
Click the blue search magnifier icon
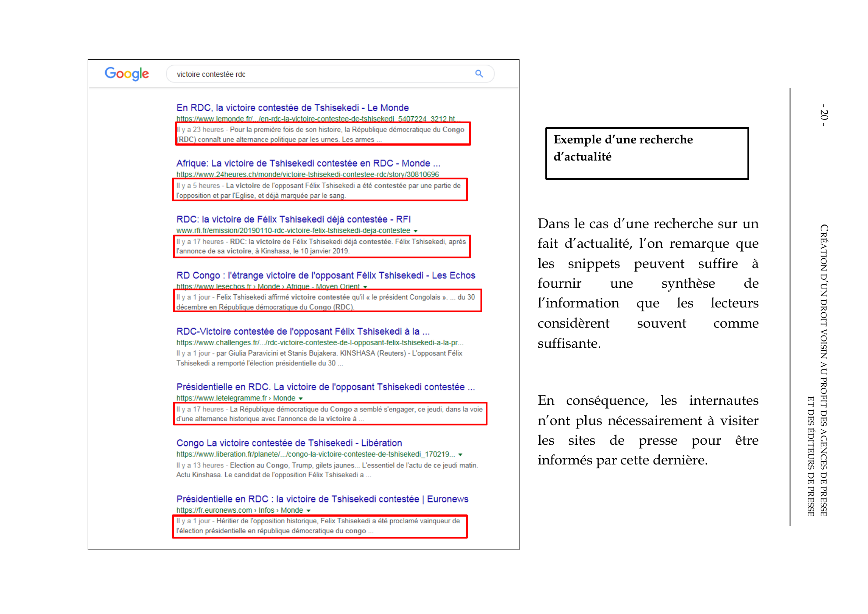479,74
